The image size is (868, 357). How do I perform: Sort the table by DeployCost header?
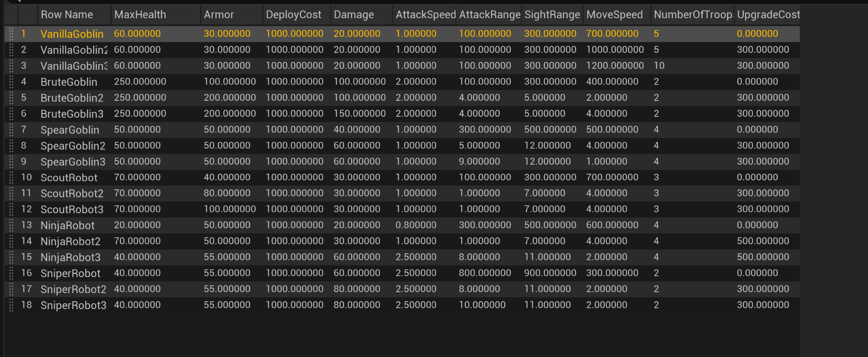coord(293,15)
